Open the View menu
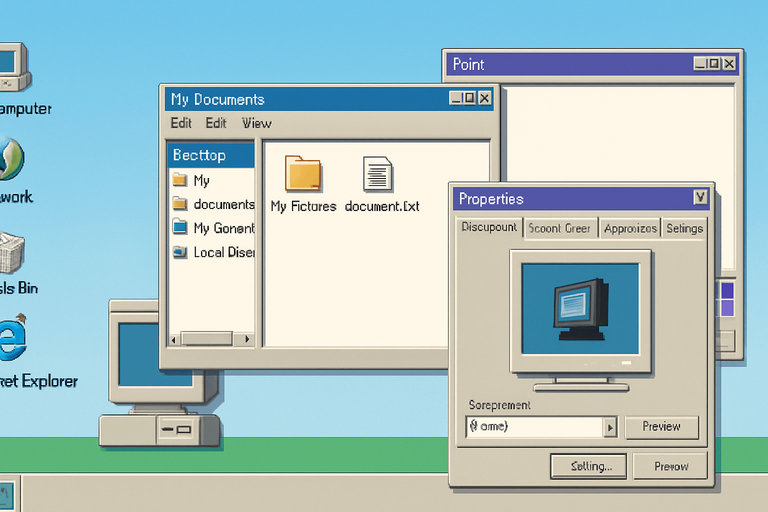The width and height of the screenshot is (768, 512). tap(256, 123)
